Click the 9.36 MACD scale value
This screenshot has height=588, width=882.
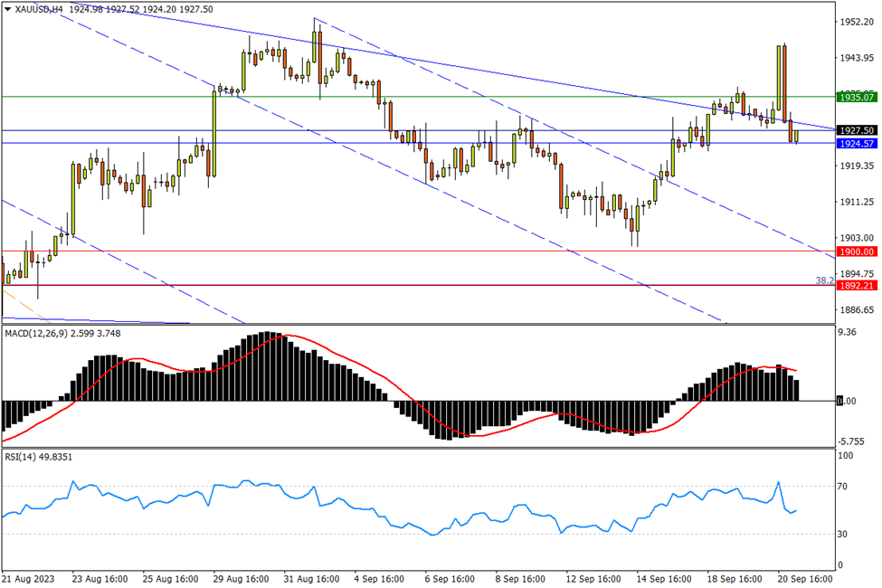point(848,332)
